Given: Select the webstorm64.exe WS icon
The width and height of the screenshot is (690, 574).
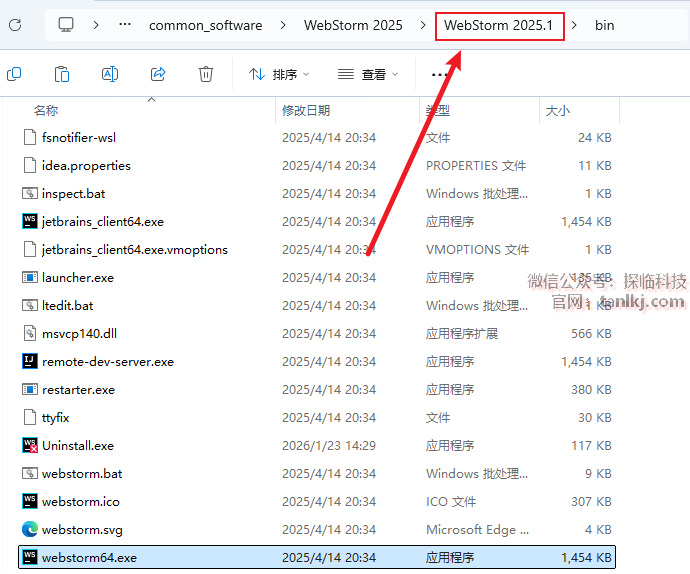Looking at the screenshot, I should 30,557.
